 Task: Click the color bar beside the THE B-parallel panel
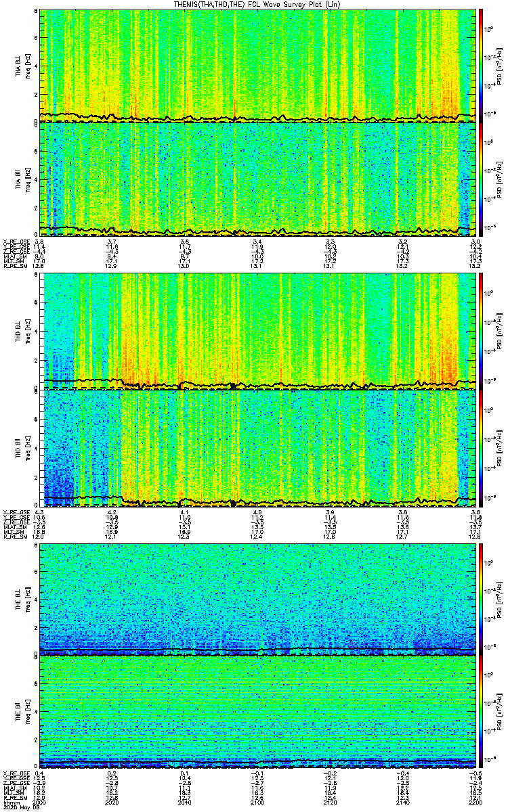(481, 713)
